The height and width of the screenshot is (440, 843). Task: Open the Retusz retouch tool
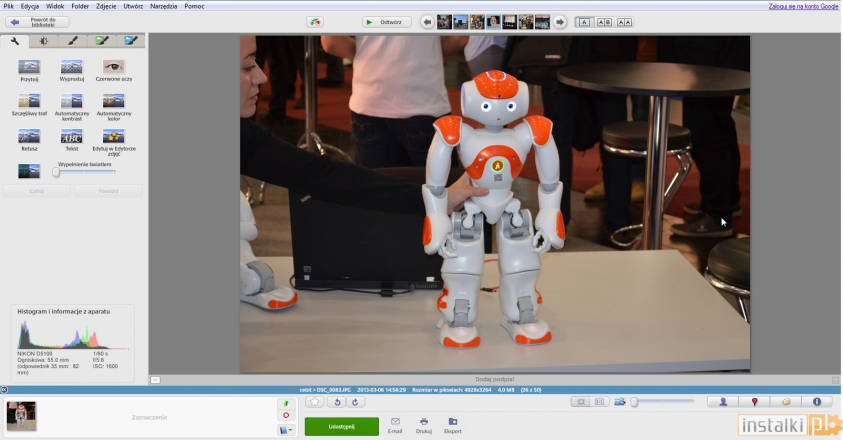tap(29, 137)
